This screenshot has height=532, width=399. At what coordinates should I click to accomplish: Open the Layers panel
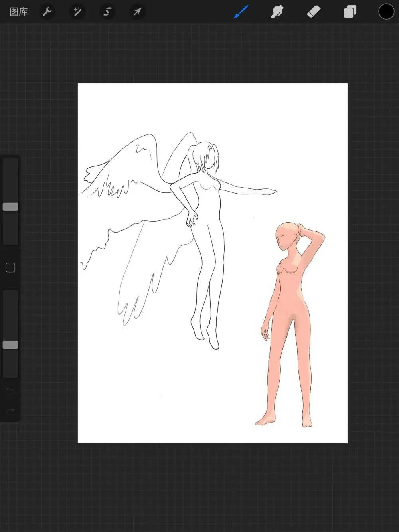350,12
